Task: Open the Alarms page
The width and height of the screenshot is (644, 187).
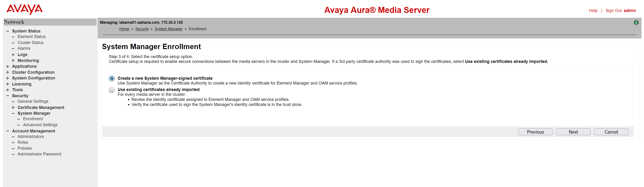Action: 24,48
